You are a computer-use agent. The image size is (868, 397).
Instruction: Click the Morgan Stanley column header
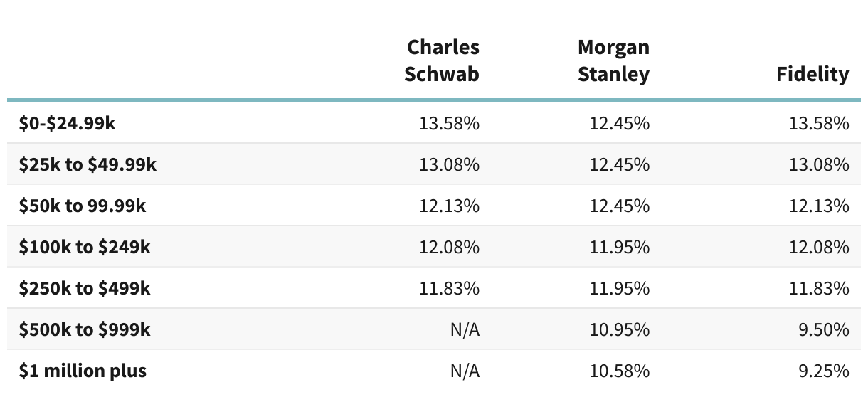click(x=613, y=60)
